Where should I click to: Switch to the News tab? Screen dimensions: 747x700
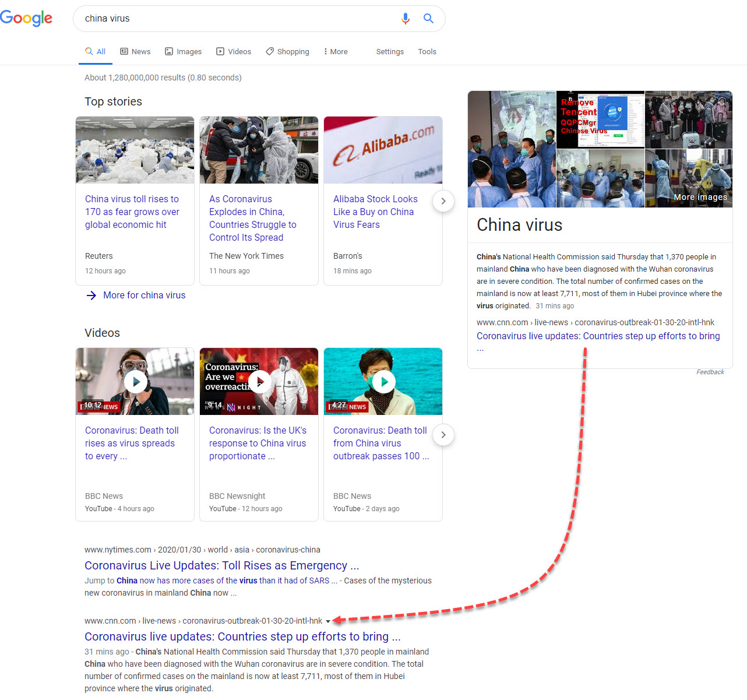[x=135, y=52]
